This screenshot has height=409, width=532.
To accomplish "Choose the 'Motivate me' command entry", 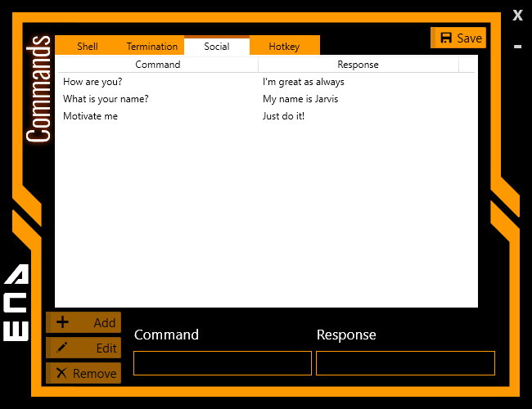I will tap(90, 116).
